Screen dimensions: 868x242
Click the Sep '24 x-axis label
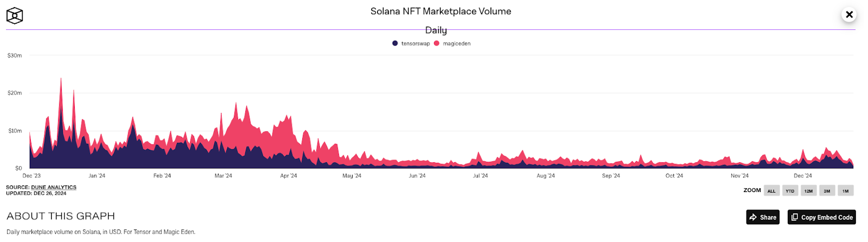tap(611, 176)
